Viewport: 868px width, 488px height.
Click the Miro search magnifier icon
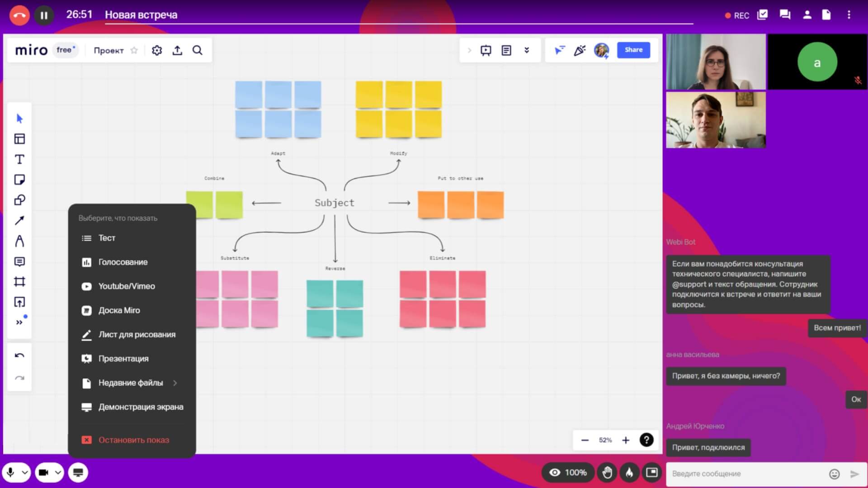pos(198,50)
